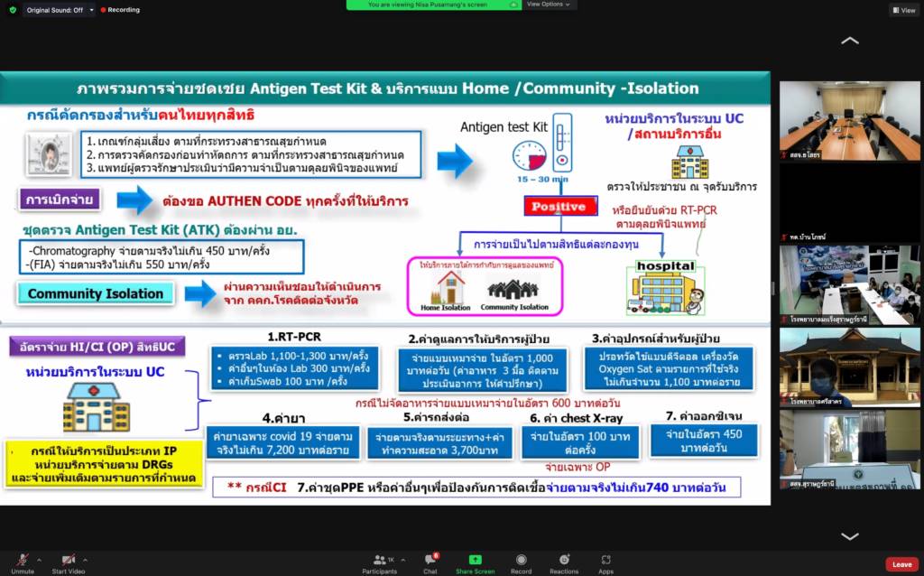Select the video of masked people at a white table
The image size is (924, 576).
(x=849, y=284)
